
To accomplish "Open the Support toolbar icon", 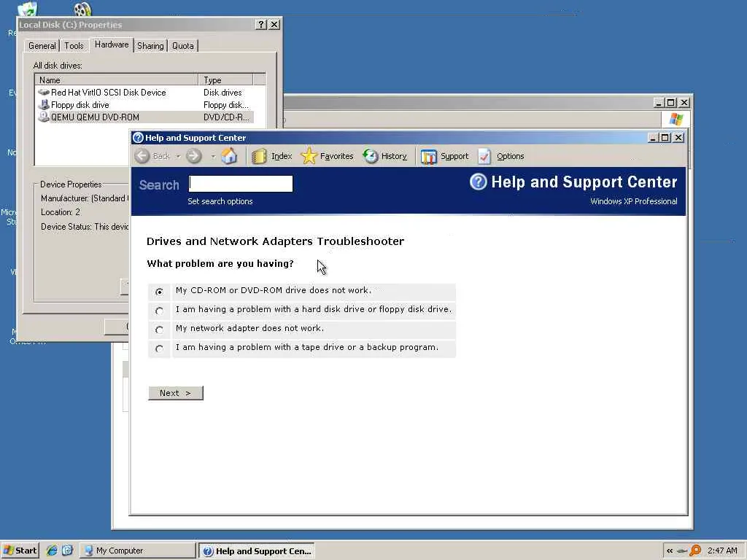I will [x=429, y=156].
